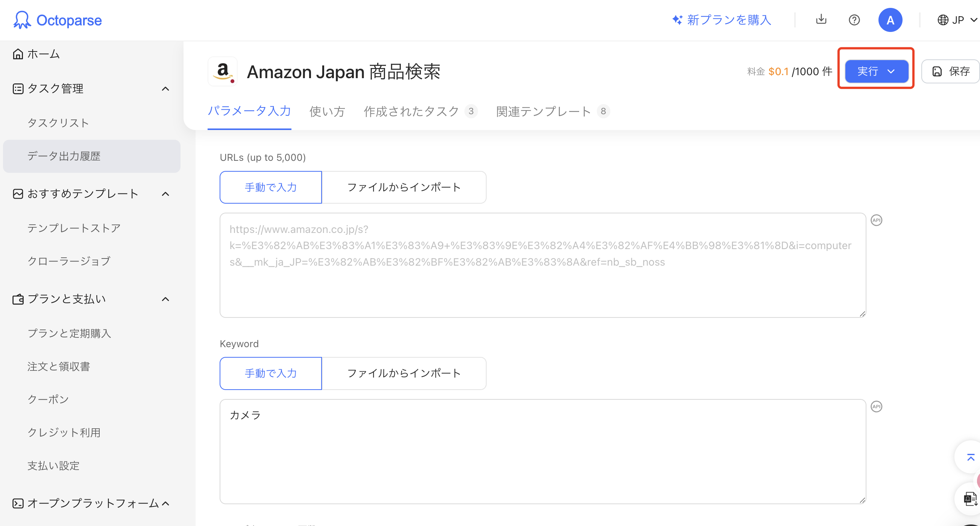
Task: Click the 関連テンプレート count badge 8
Action: tap(603, 111)
